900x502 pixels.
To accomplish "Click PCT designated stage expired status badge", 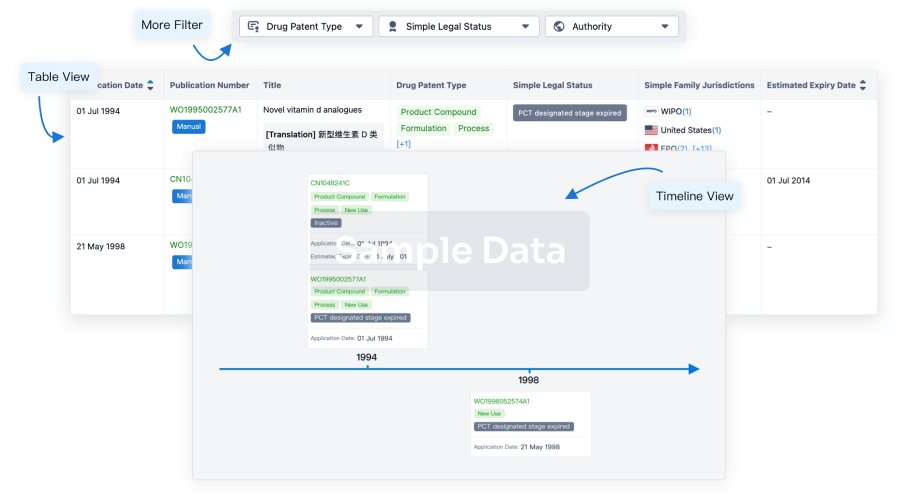I will coord(569,113).
